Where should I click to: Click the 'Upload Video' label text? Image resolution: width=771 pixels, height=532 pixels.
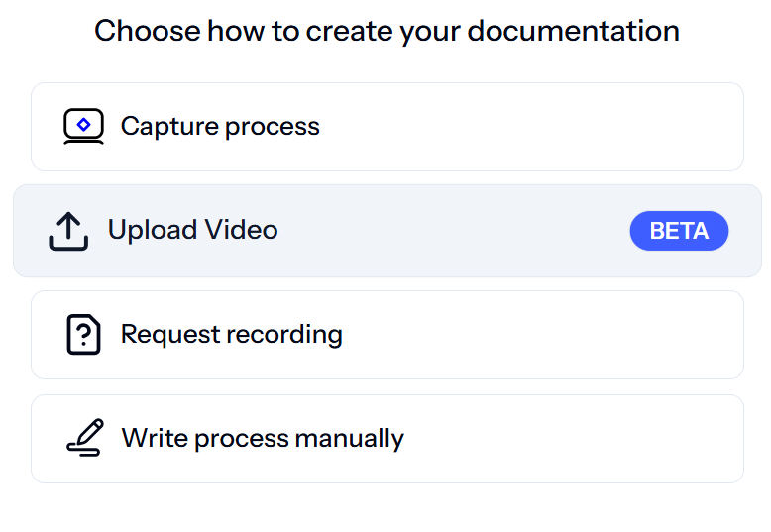click(x=192, y=230)
